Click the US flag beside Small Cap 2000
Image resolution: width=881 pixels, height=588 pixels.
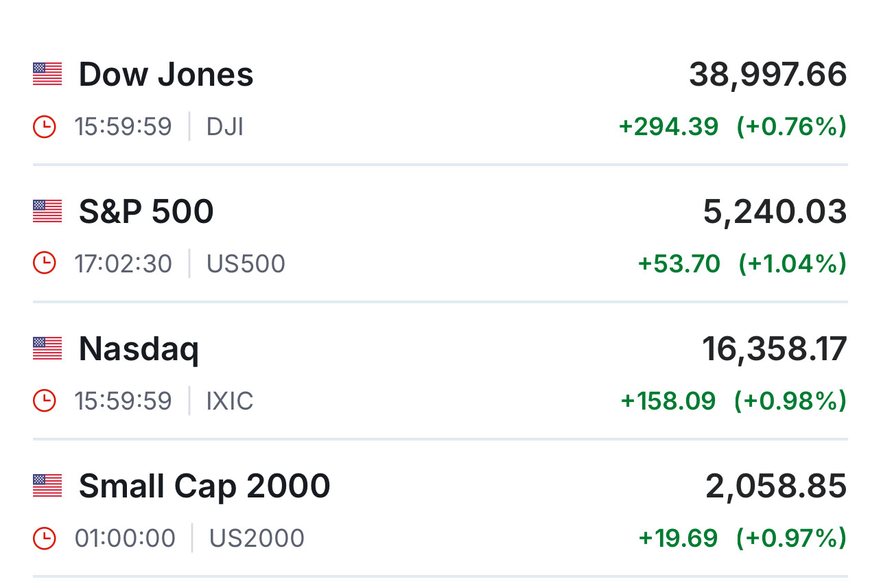tap(47, 486)
